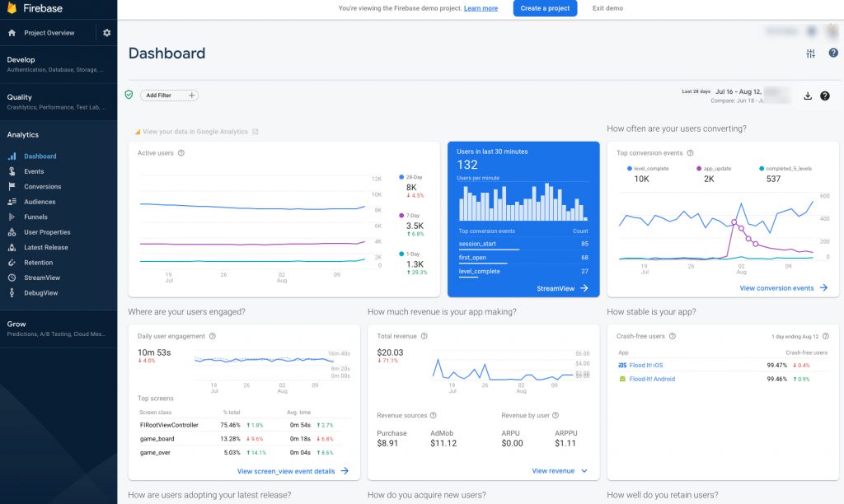844x504 pixels.
Task: Click the level_complete blue legend dot
Action: [629, 168]
